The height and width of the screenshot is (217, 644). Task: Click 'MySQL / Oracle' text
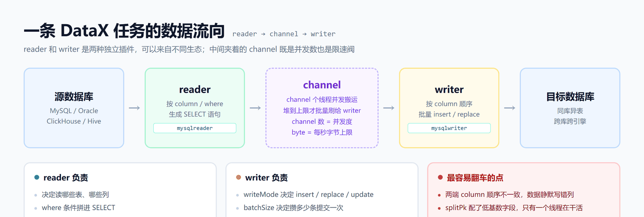(x=74, y=111)
